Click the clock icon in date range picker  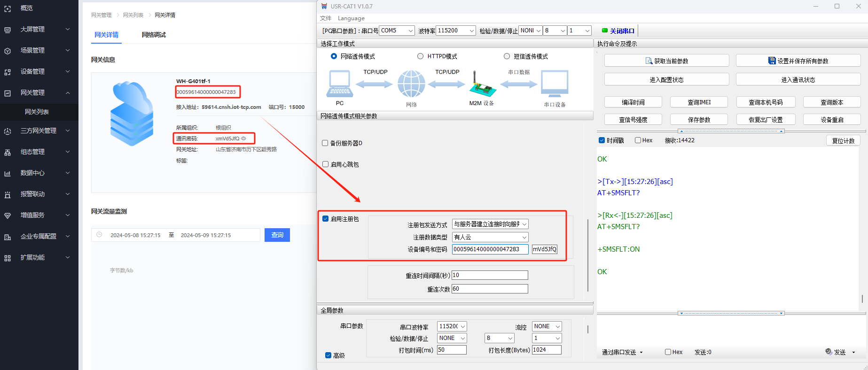(x=99, y=235)
